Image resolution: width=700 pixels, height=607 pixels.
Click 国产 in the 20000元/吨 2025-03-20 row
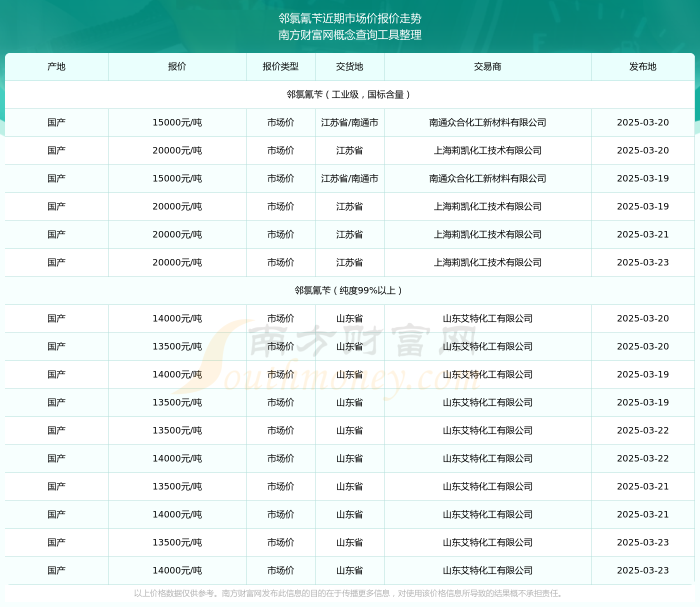click(56, 150)
